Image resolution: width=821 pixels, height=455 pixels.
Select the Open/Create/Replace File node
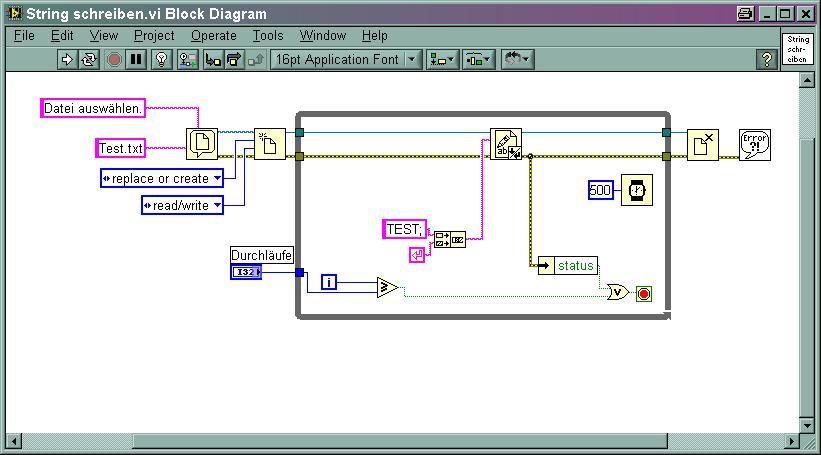[270, 144]
